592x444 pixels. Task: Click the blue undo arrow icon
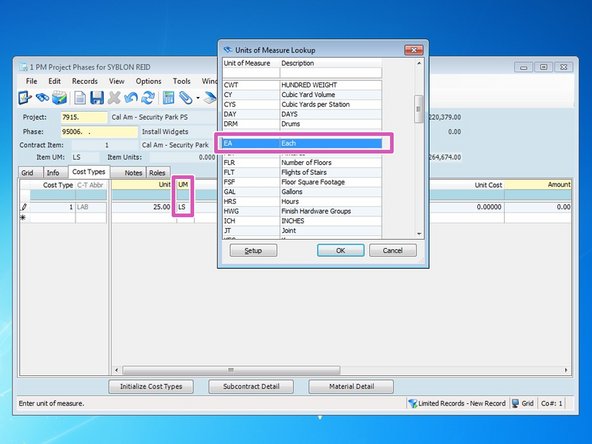pos(131,98)
